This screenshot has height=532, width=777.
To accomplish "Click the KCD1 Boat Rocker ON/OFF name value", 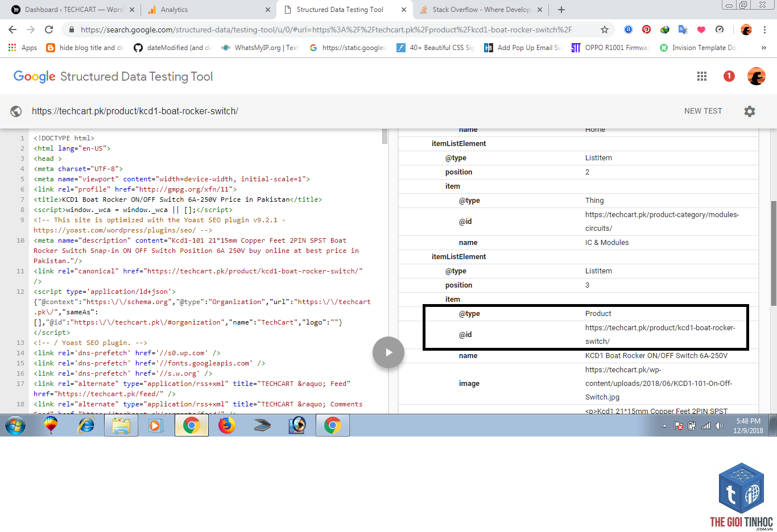I will click(656, 356).
